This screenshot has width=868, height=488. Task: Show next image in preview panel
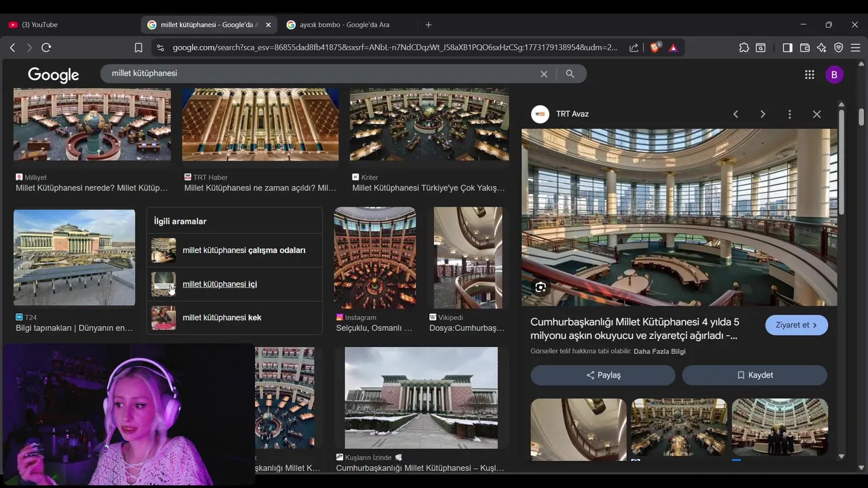(763, 114)
